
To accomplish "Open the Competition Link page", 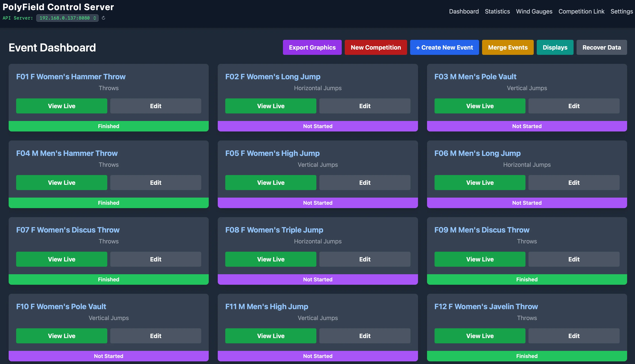I will coord(581,11).
